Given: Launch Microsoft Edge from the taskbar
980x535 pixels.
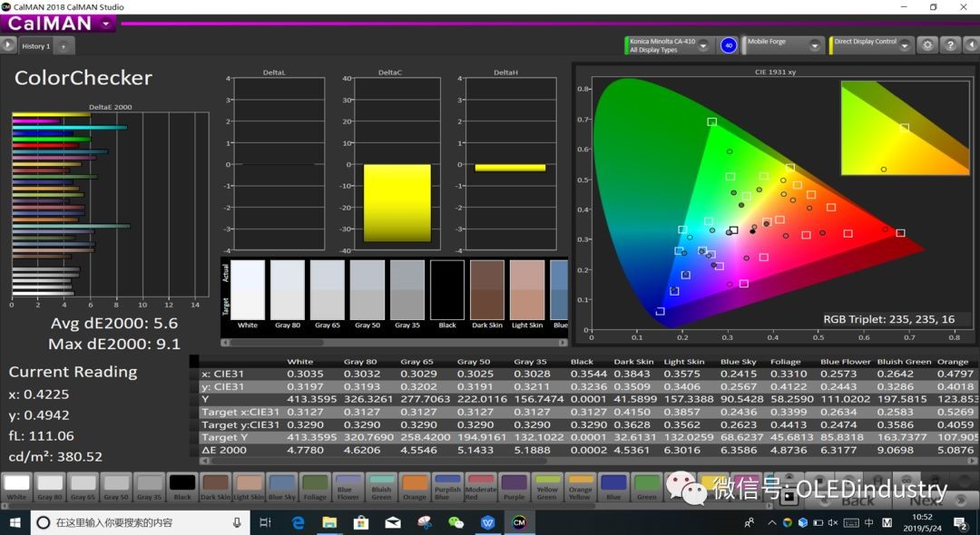Looking at the screenshot, I should 298,522.
